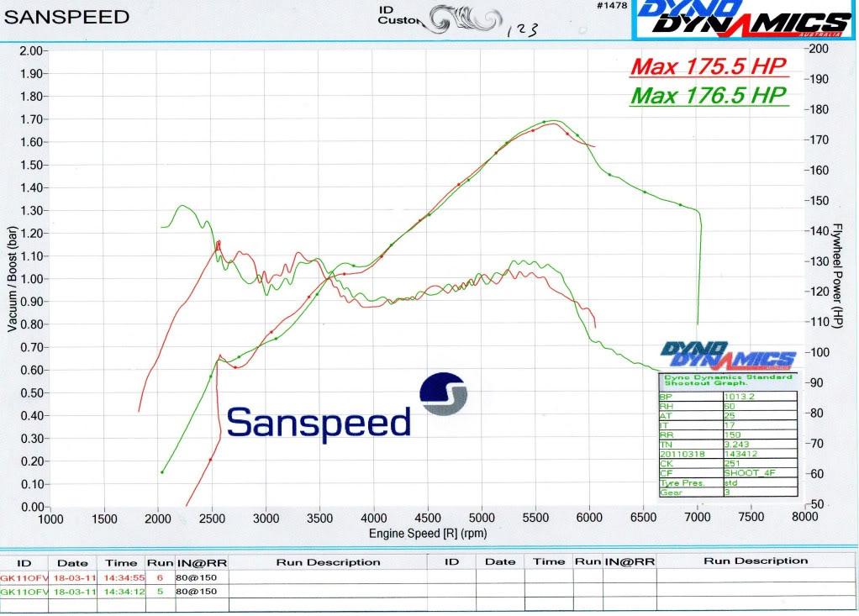Click the 0.00 tick on the boost axis
The width and height of the screenshot is (859, 616).
tap(30, 507)
